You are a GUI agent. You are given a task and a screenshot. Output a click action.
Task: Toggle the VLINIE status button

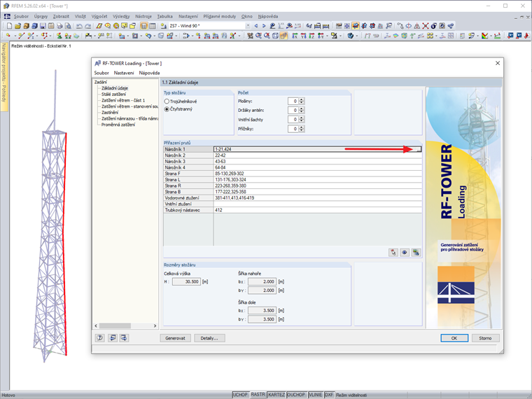(316, 395)
